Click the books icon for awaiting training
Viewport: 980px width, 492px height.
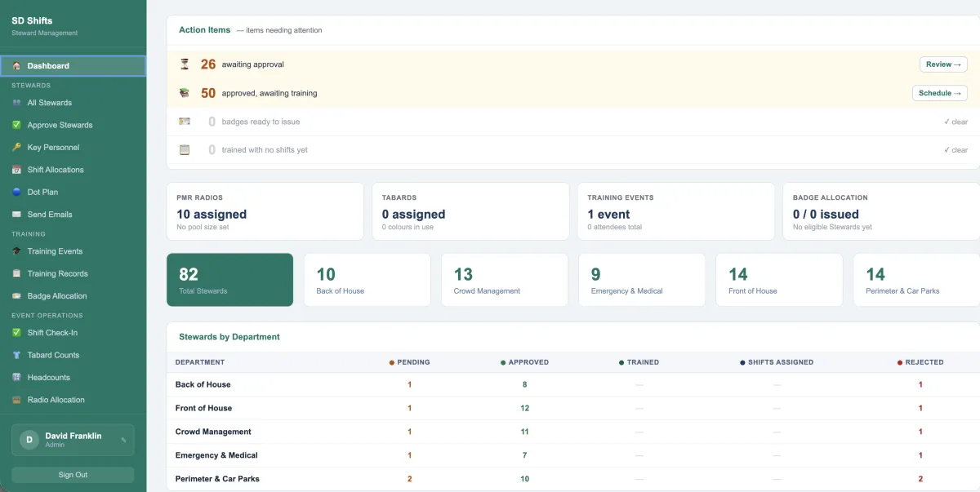185,93
